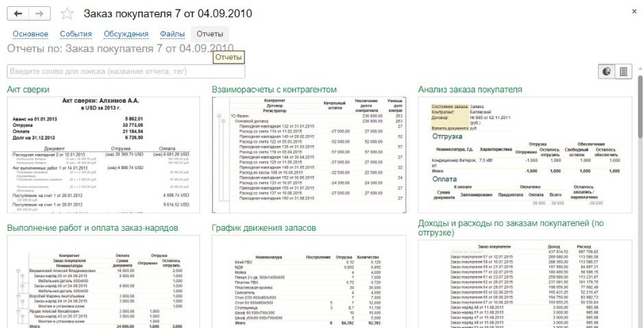Open Взаиморасчеты с контрагентом report link

pyautogui.click(x=275, y=90)
